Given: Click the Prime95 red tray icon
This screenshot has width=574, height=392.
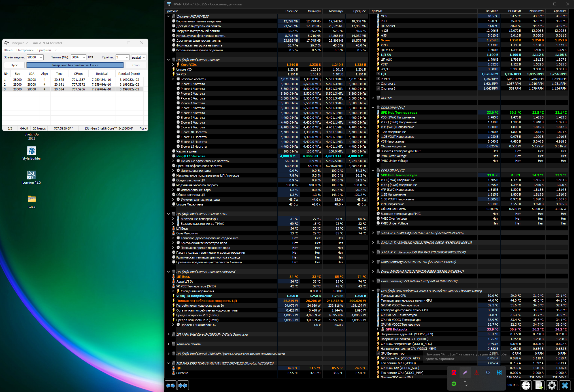Looking at the screenshot, I should click(x=454, y=372).
